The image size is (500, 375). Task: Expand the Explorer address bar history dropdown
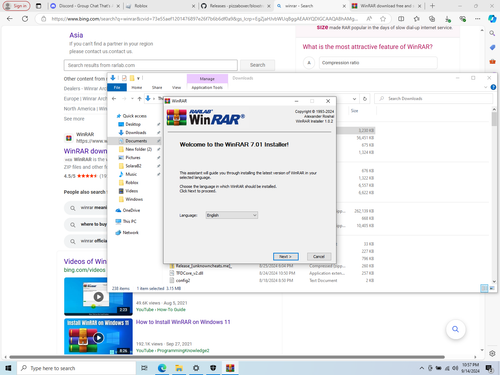[354, 99]
